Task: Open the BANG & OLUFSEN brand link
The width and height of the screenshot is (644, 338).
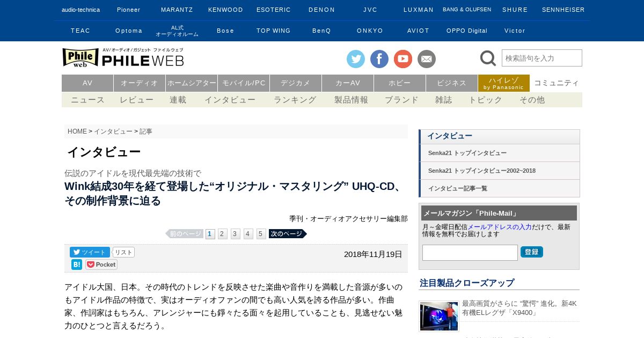Action: 467,10
